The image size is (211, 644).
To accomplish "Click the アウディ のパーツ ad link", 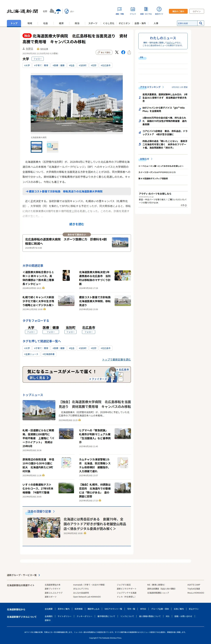I will coord(155,194).
